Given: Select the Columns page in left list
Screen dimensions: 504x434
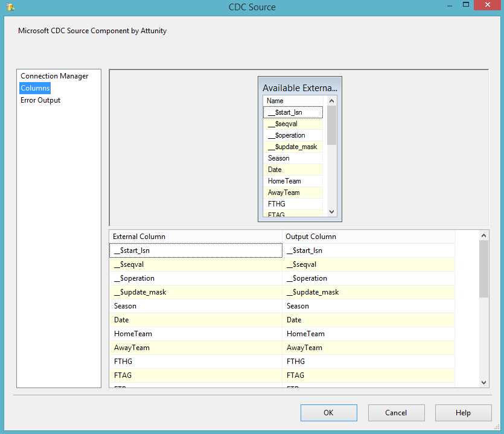Looking at the screenshot, I should [x=35, y=88].
